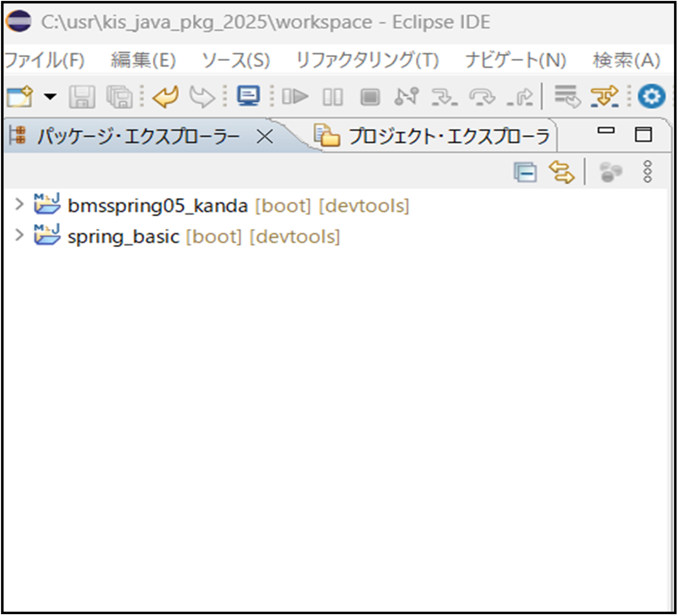This screenshot has height=616, width=677.
Task: Collapse all projects in Package Explorer
Action: [525, 173]
